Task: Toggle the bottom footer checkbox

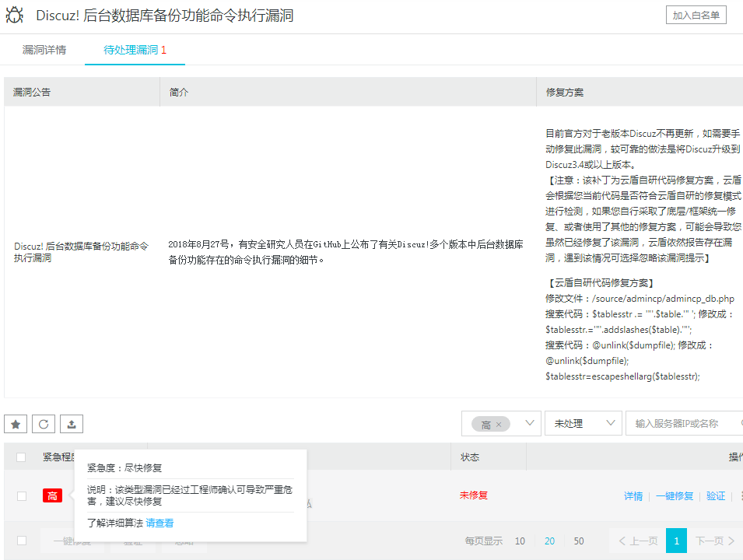Action: tap(22, 541)
